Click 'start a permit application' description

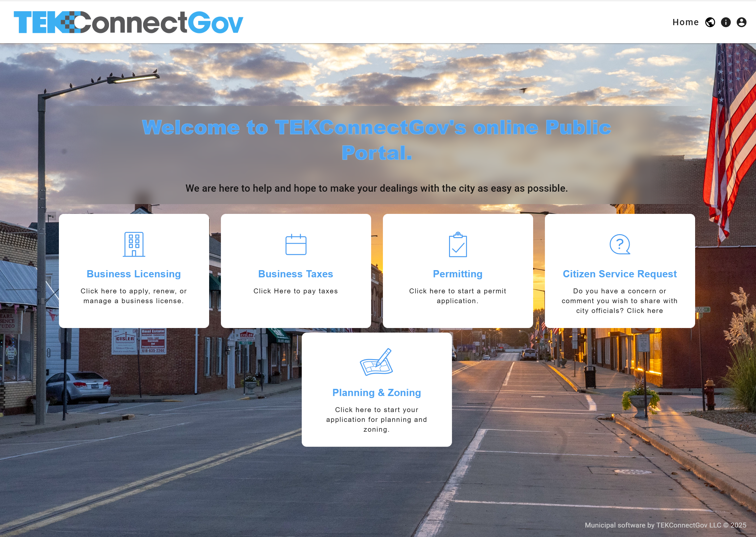click(x=458, y=296)
